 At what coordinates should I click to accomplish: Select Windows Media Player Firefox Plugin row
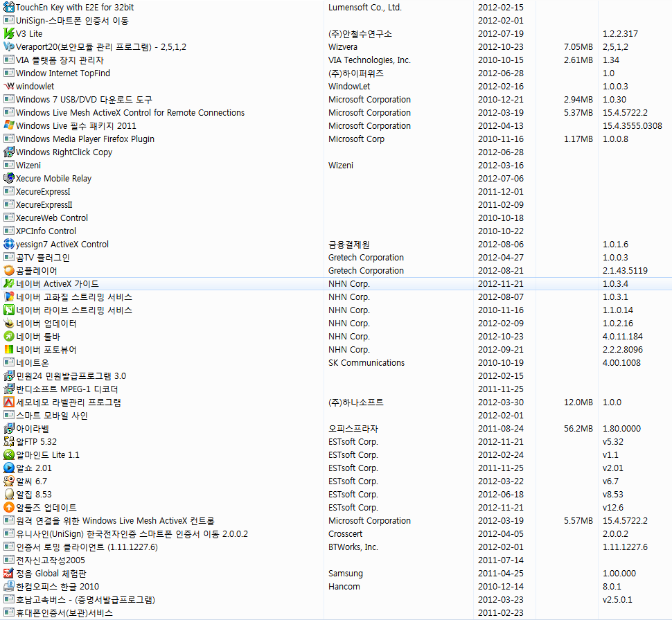pyautogui.click(x=85, y=139)
